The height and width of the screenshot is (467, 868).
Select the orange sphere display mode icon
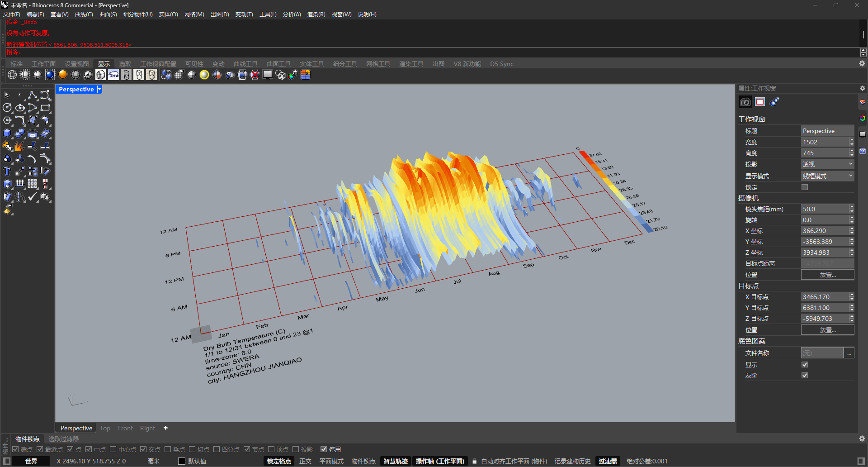tap(63, 75)
